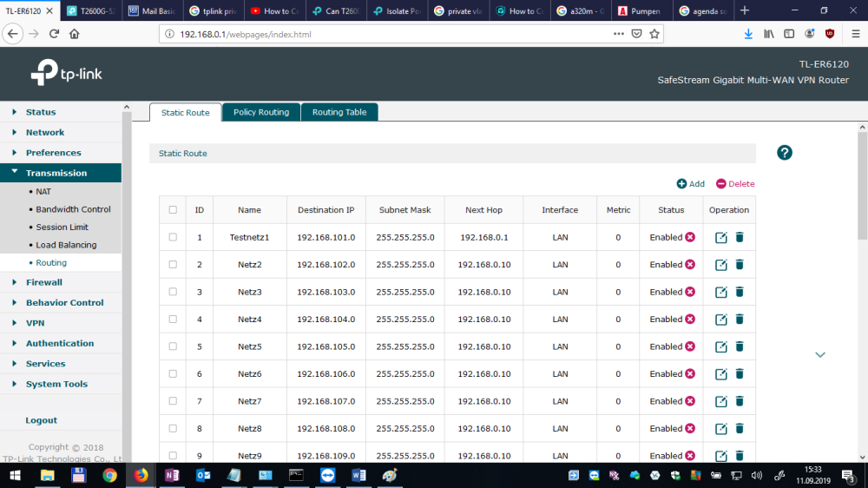Disable the Testnetz1 route status icon
The height and width of the screenshot is (488, 868).
click(690, 237)
